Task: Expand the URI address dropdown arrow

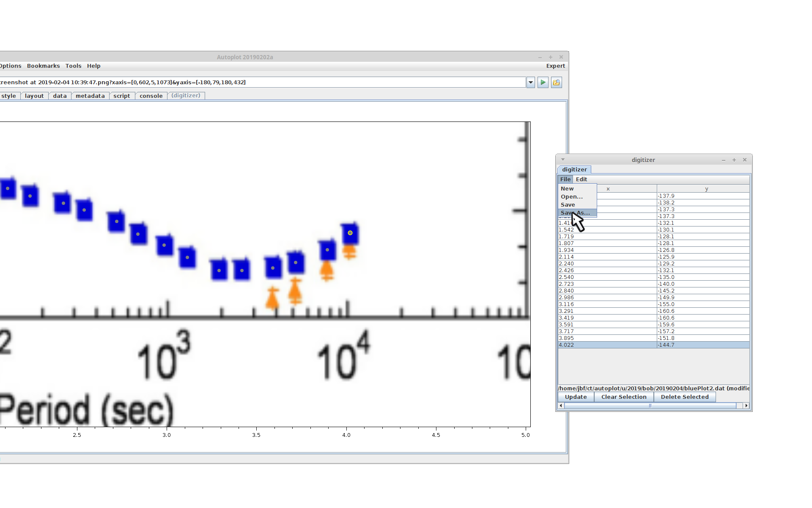Action: (x=531, y=83)
